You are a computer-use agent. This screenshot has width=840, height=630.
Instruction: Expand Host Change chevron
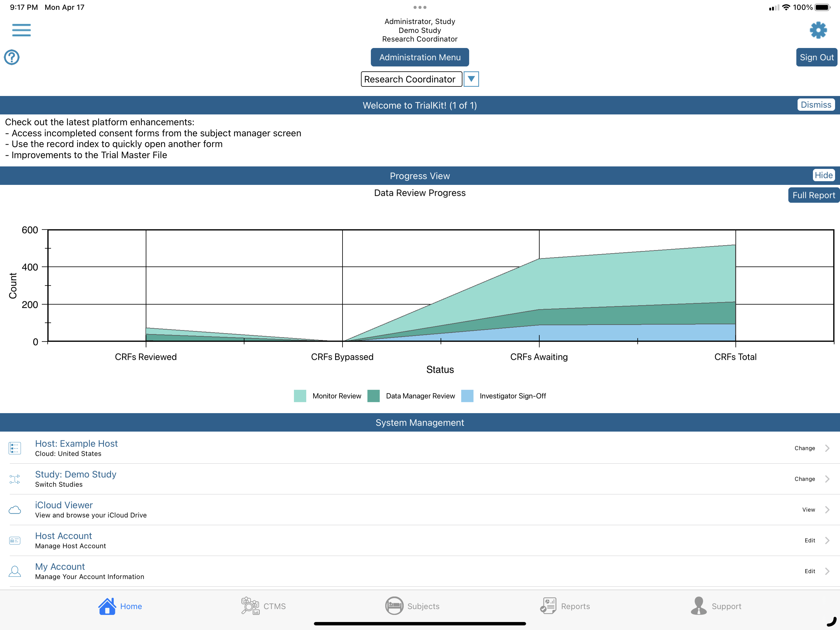pos(827,449)
